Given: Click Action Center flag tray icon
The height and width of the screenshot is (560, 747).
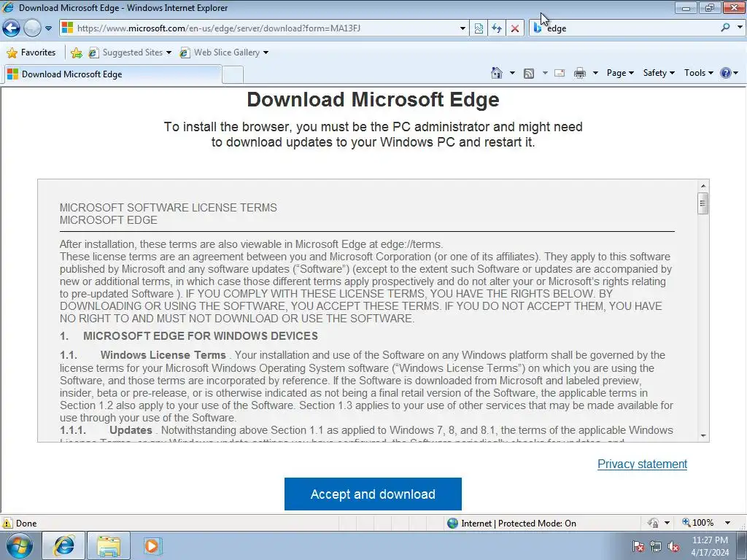Looking at the screenshot, I should pos(638,546).
